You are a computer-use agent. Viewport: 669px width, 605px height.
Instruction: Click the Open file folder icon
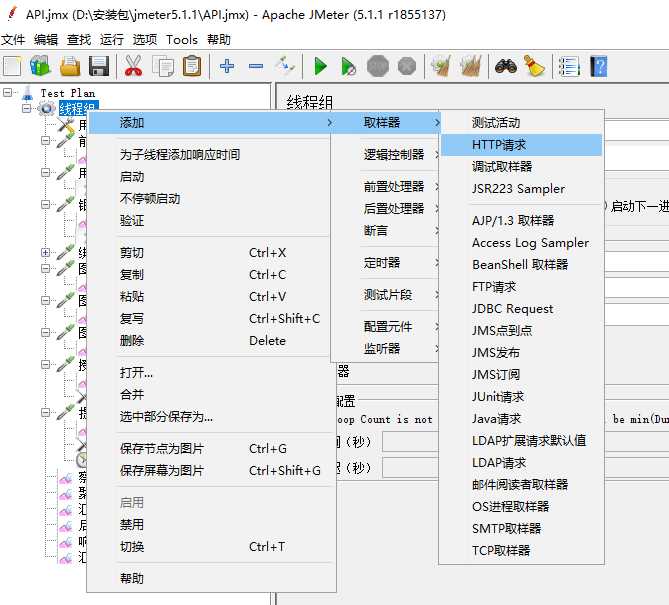(x=70, y=67)
